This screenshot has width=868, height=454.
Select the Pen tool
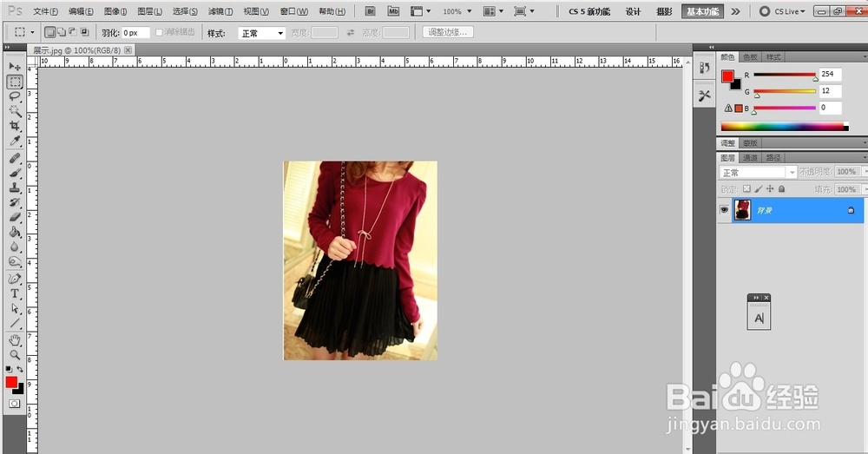point(15,279)
